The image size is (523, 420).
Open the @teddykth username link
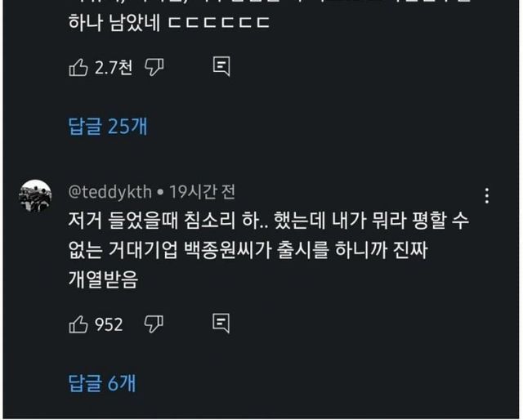(x=110, y=192)
